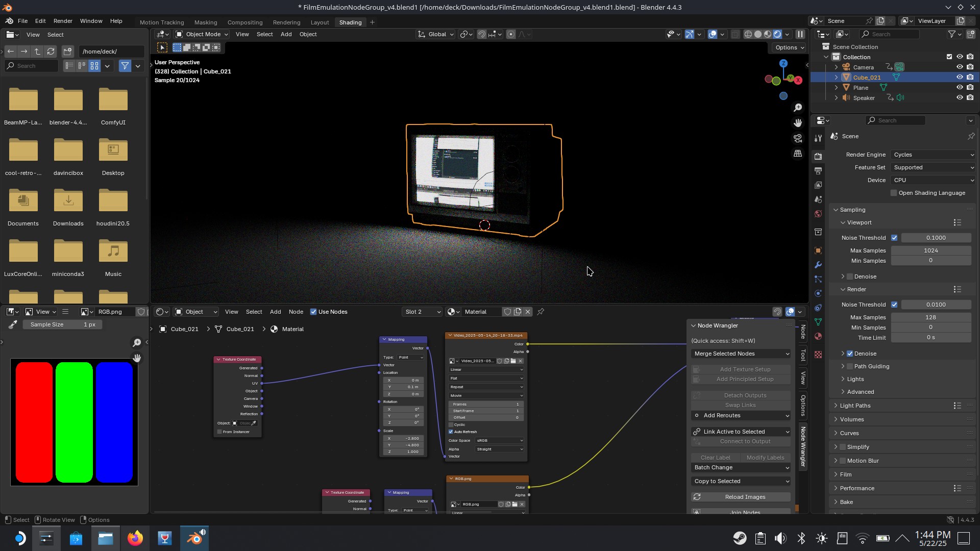Open the World properties tab icon
Image resolution: width=980 pixels, height=551 pixels.
pyautogui.click(x=818, y=214)
